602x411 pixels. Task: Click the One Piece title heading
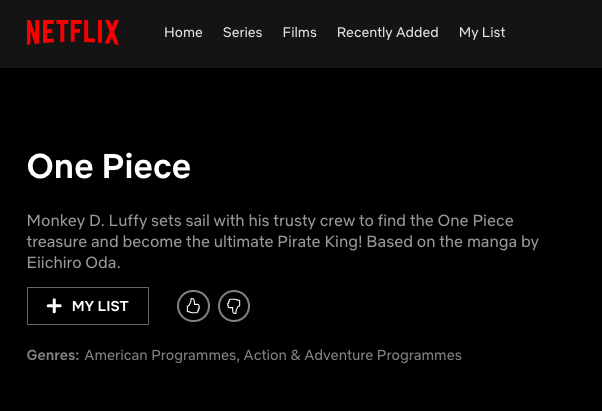point(109,167)
